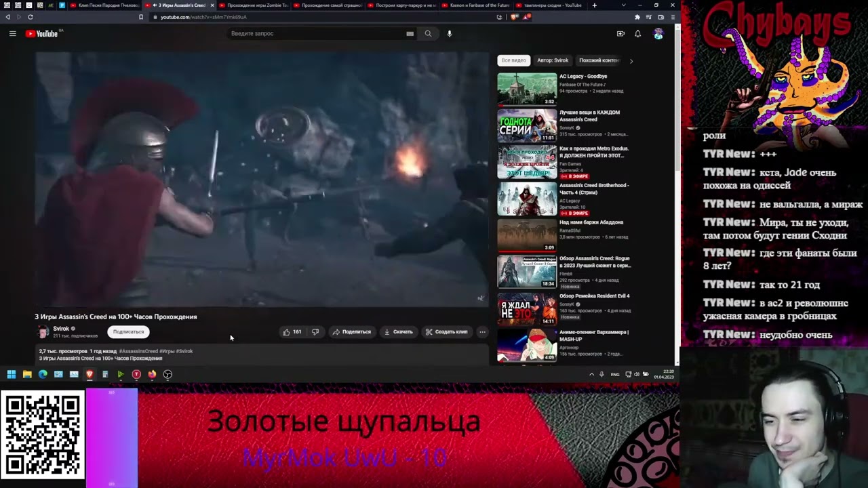Launch Microsoft Edge from the taskbar
Screen dimensions: 868x488
coord(43,374)
